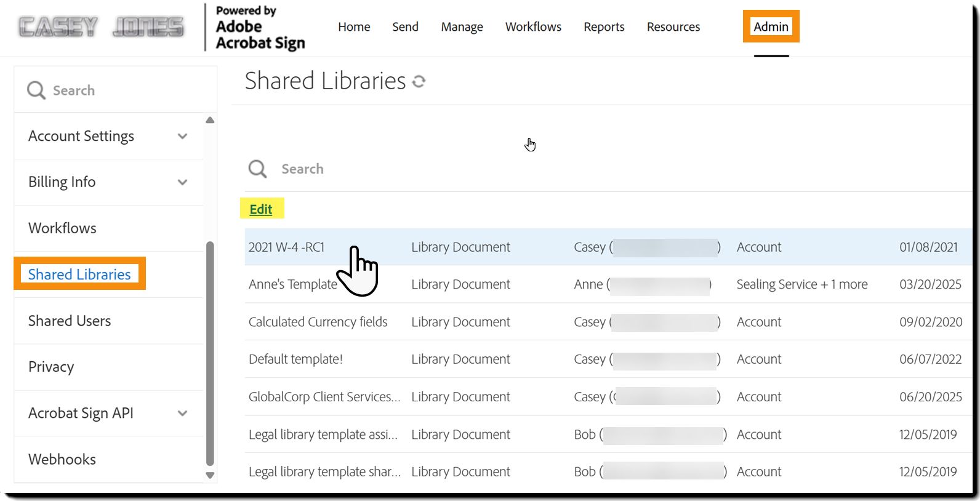
Task: Open Shared Users in the sidebar
Action: click(x=70, y=321)
